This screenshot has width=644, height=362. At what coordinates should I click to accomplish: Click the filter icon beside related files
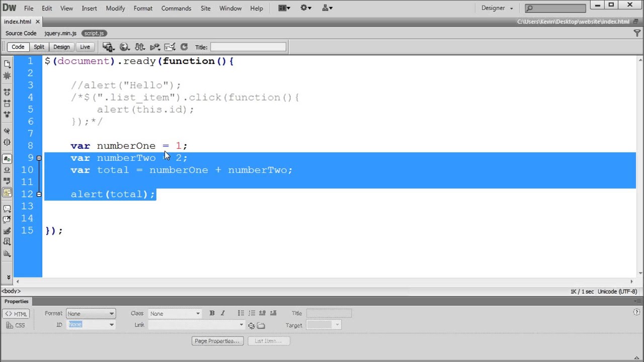pos(636,33)
